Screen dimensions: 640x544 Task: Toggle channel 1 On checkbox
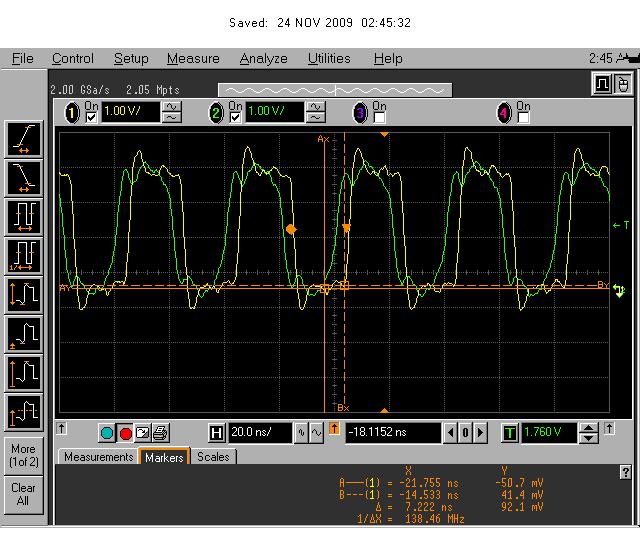[91, 118]
